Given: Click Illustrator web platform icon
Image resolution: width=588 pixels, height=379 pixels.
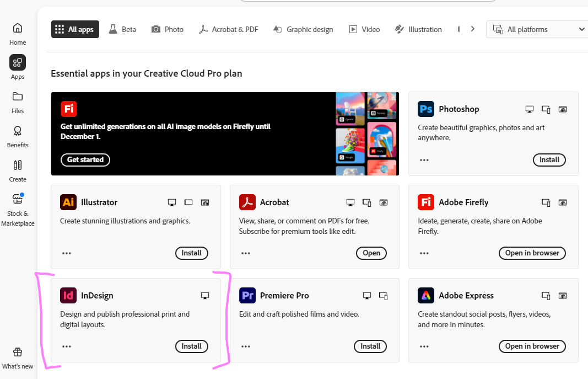Looking at the screenshot, I should (x=205, y=202).
